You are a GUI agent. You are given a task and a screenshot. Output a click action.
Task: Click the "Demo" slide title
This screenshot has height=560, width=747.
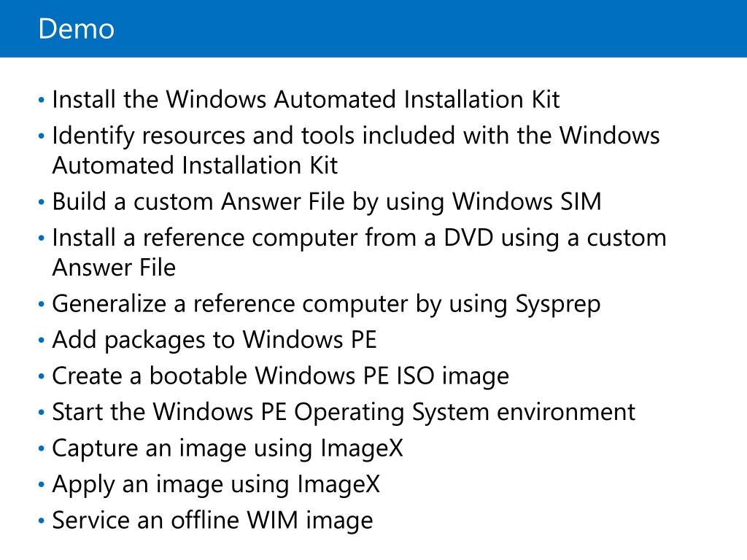[76, 29]
